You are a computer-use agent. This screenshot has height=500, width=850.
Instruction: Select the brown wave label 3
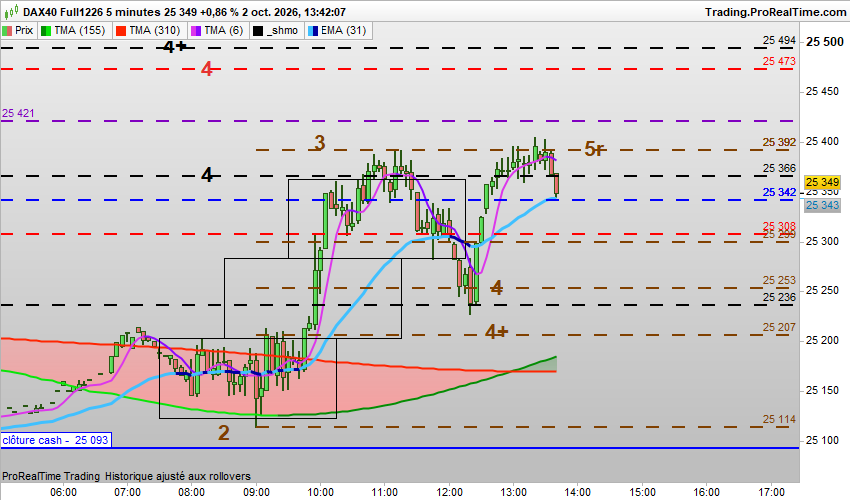click(320, 143)
